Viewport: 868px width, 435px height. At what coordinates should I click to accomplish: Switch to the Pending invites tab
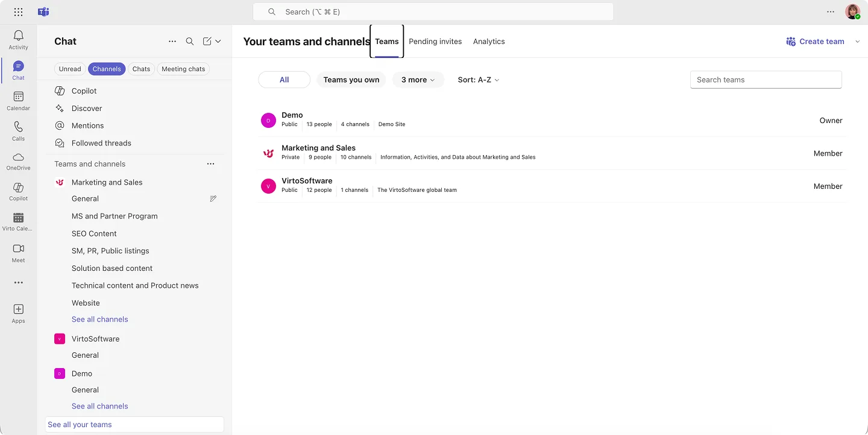(435, 41)
